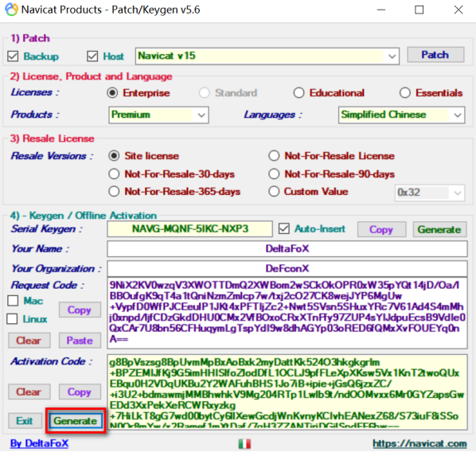Open the https://navicat.com link
476x452 pixels.
[419, 444]
